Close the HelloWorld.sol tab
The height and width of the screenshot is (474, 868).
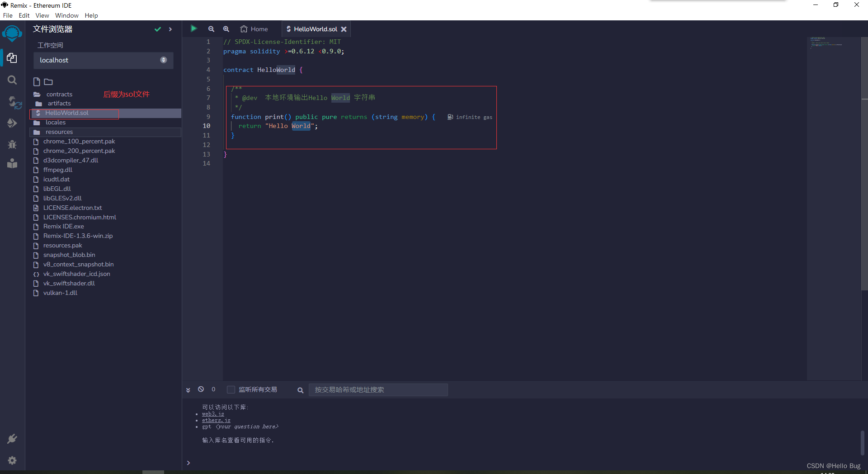[x=344, y=29]
